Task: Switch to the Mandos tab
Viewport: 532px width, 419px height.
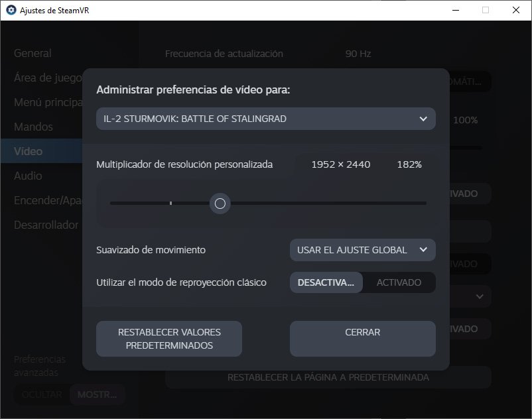Action: (x=33, y=127)
